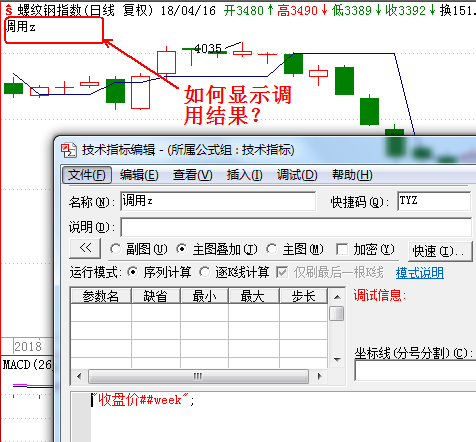This screenshot has width=476, height=442.
Task: Click the 最小 column header
Action: (x=204, y=296)
